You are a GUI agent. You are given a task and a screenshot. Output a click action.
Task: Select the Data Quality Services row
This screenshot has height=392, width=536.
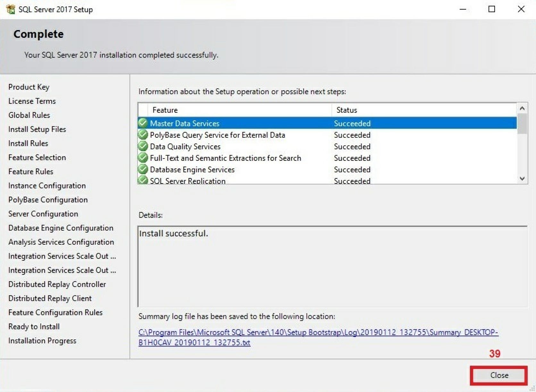(327, 146)
